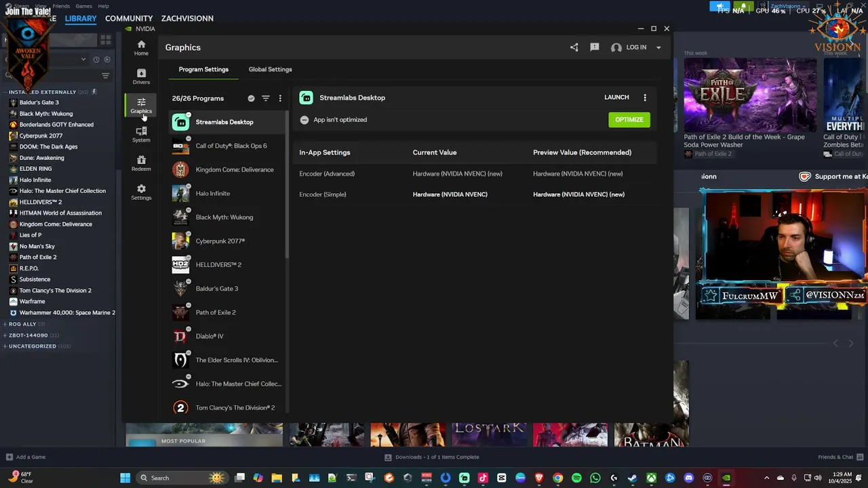The width and height of the screenshot is (868, 488).
Task: Click the LAUNCH button for Streamlabs Desktop
Action: [x=616, y=98]
